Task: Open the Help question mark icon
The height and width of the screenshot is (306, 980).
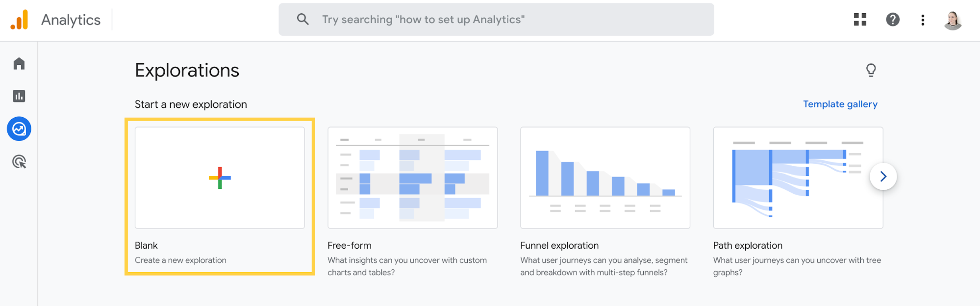Action: [893, 20]
